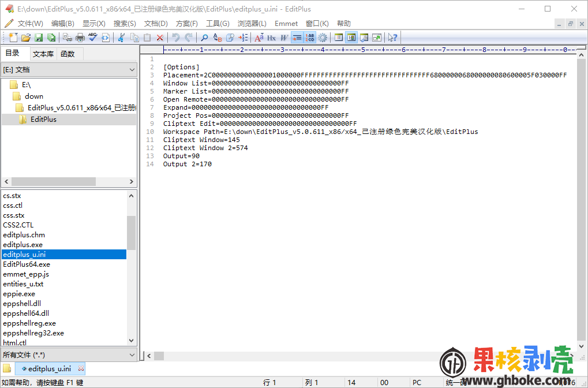Select editplus.exe in the file list
The width and height of the screenshot is (588, 388).
(x=24, y=245)
